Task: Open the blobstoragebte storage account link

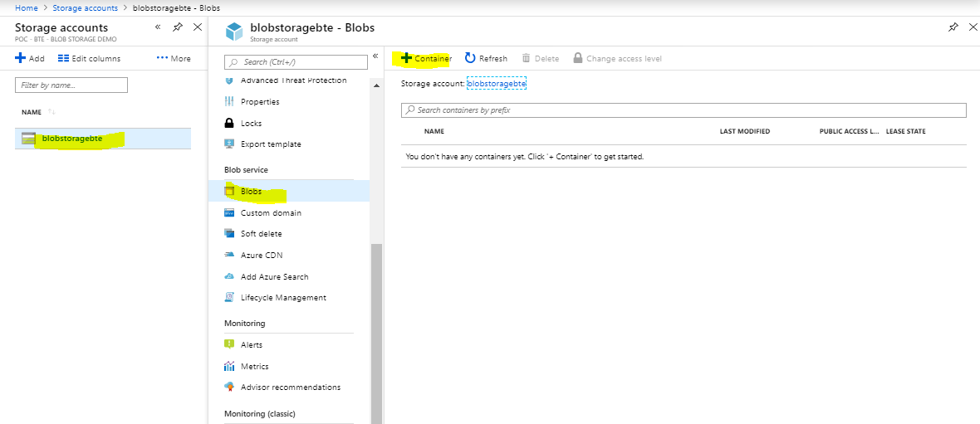Action: (497, 83)
